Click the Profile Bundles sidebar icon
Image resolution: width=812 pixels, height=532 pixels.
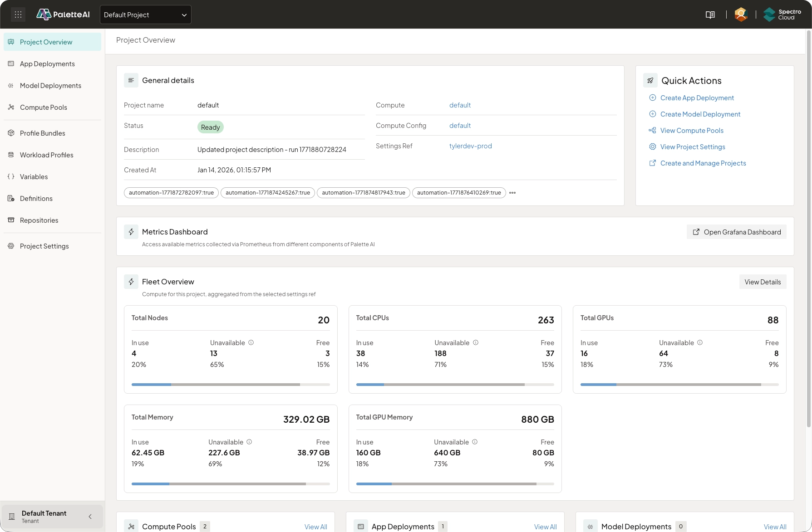(x=11, y=133)
